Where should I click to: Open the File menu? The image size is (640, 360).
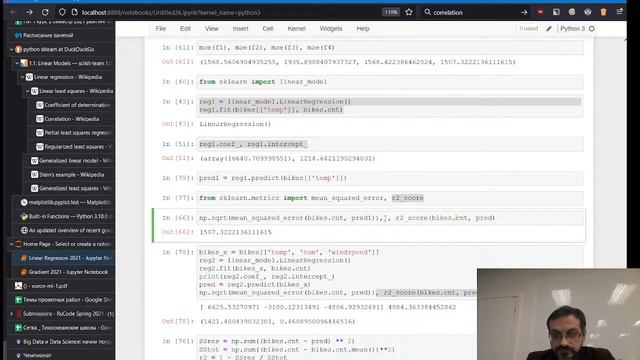pyautogui.click(x=160, y=29)
